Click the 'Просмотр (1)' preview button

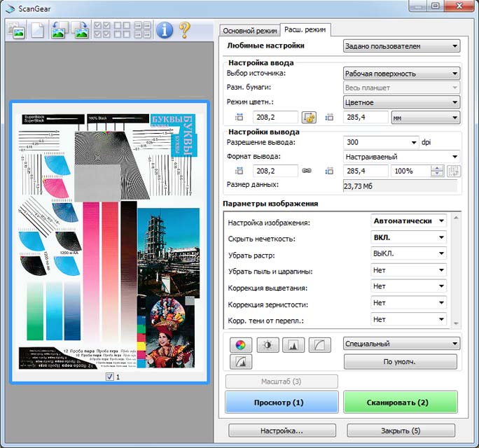(x=282, y=402)
